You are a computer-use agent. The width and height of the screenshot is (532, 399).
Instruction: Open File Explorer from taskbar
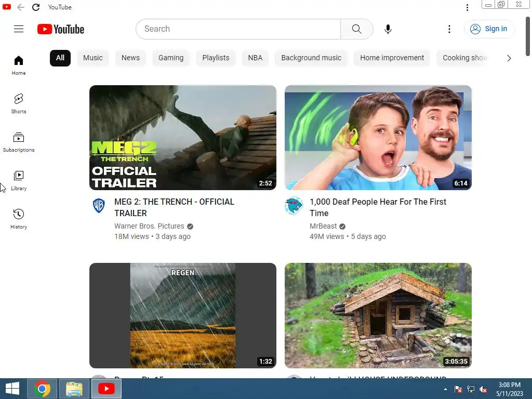point(74,389)
